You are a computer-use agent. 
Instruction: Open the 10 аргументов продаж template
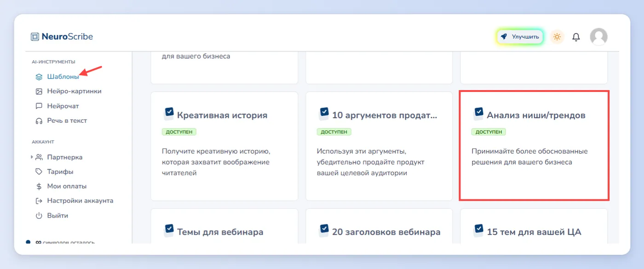click(379, 146)
